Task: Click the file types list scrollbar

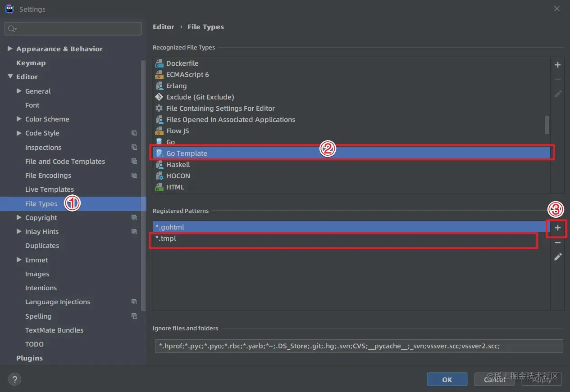Action: 547,125
